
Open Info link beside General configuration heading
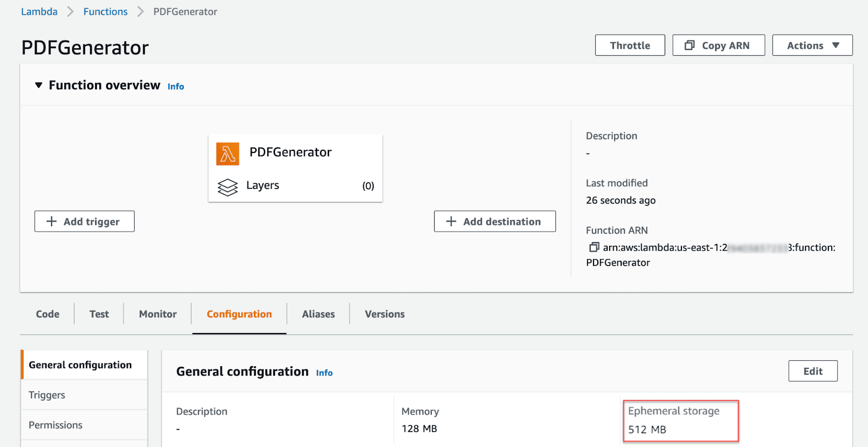coord(324,373)
